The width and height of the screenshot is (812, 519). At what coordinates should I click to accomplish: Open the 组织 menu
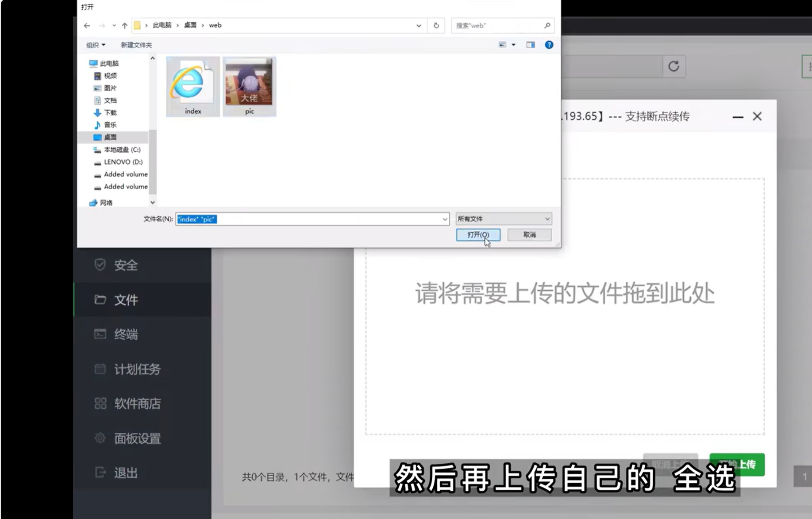96,45
